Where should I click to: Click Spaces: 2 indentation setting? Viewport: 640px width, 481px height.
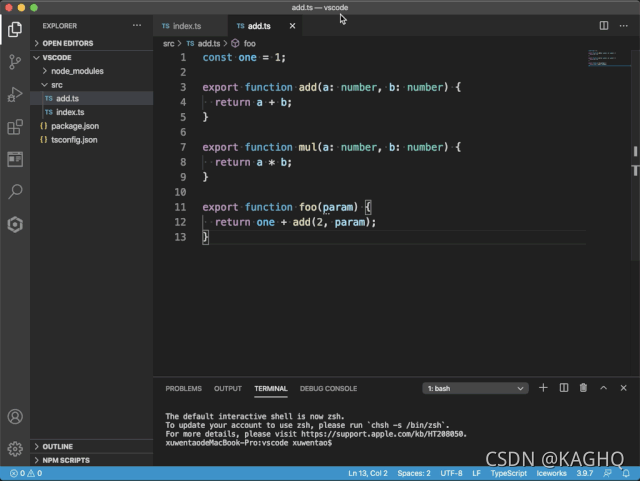pos(414,473)
